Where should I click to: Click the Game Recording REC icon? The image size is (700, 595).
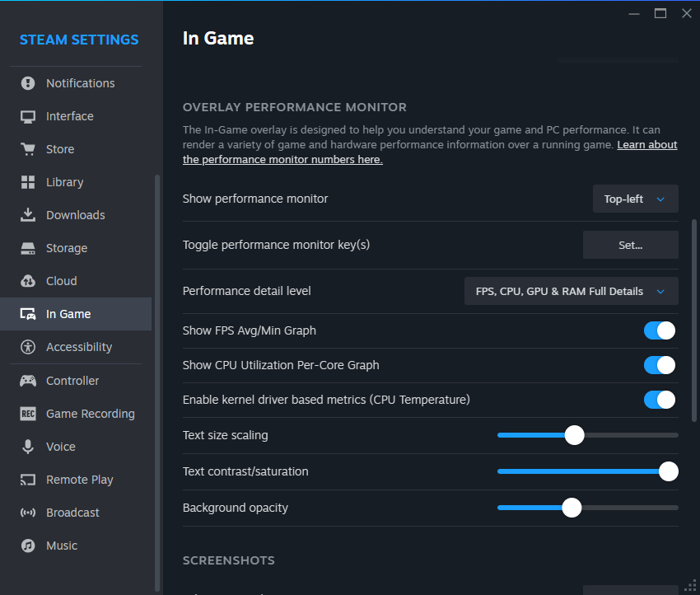tap(28, 414)
